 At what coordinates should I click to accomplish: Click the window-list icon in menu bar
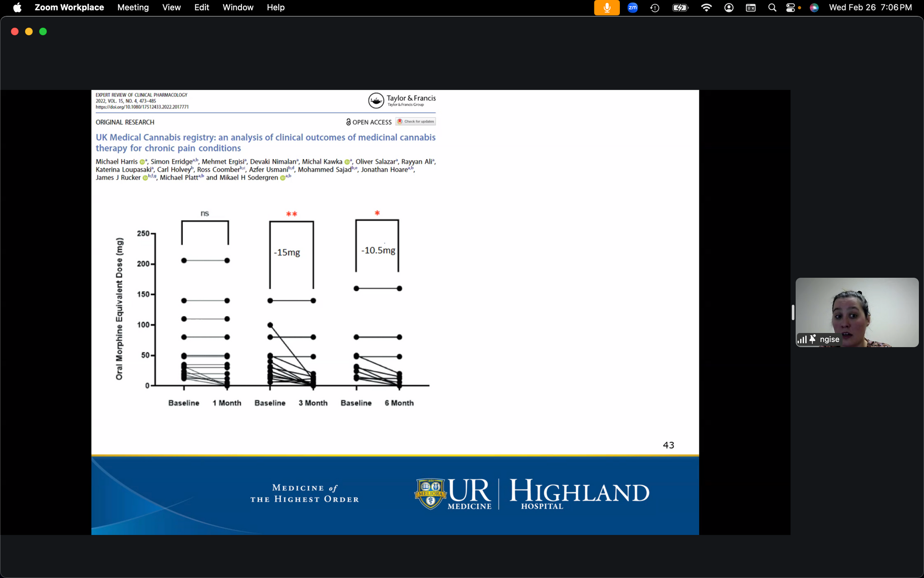[750, 8]
